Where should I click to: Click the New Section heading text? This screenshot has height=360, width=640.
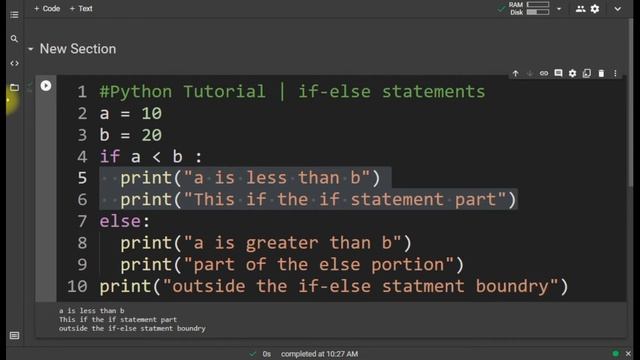click(x=78, y=49)
